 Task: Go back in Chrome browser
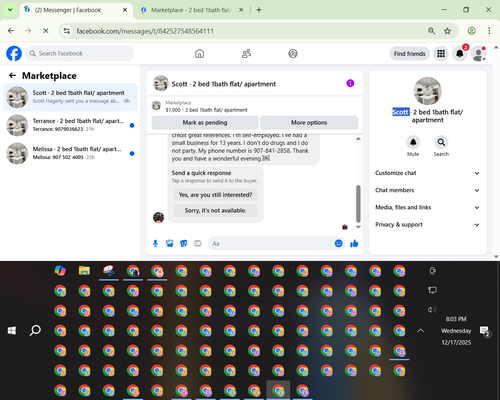[11, 31]
